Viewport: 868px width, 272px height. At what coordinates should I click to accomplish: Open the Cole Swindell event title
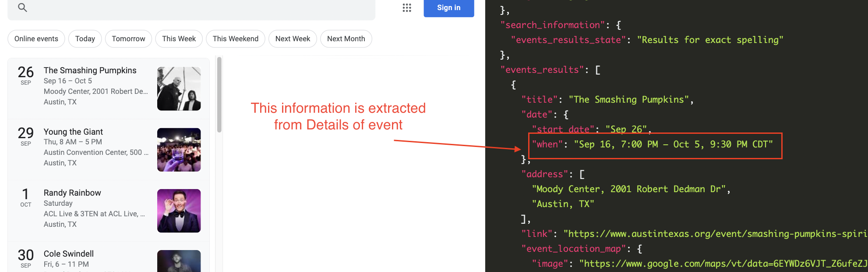[x=69, y=254]
